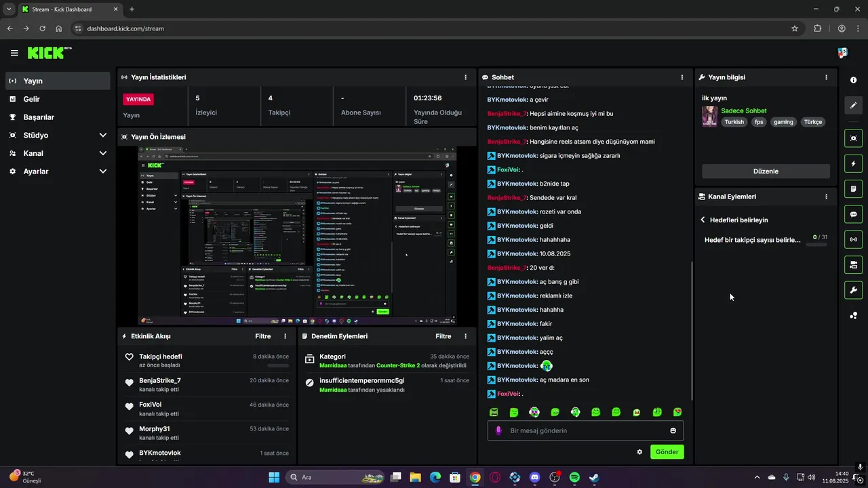The height and width of the screenshot is (488, 868).
Task: Select BenjaStrike_7 row in activity feed
Action: [x=207, y=384]
